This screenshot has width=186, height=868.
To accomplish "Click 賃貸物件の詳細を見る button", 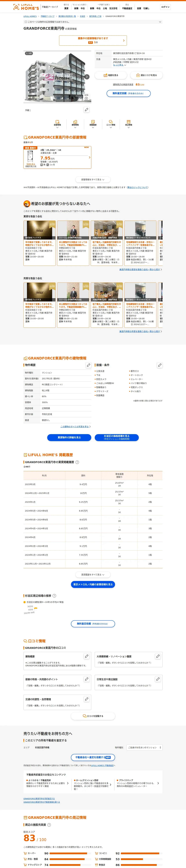I will [69, 437].
